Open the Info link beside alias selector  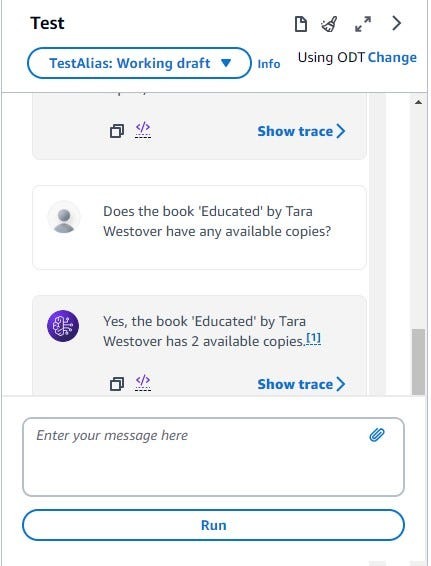tap(269, 64)
